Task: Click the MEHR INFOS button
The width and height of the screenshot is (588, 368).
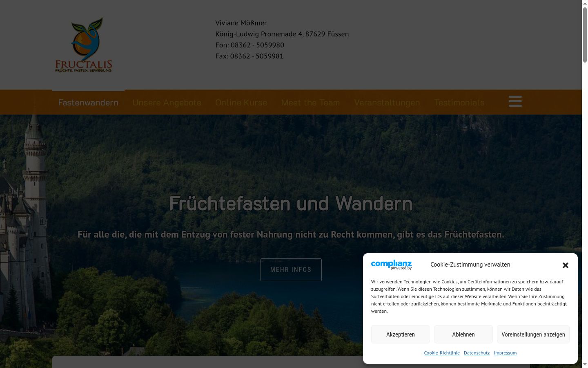Action: click(x=291, y=270)
